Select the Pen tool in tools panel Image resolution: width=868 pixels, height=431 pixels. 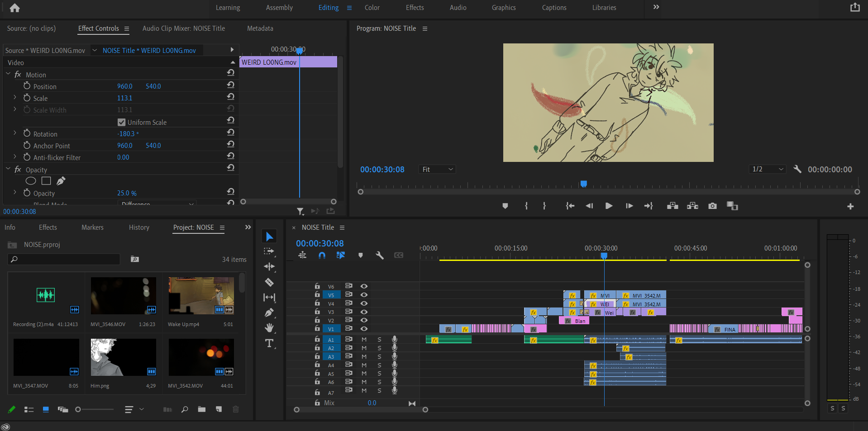(269, 313)
